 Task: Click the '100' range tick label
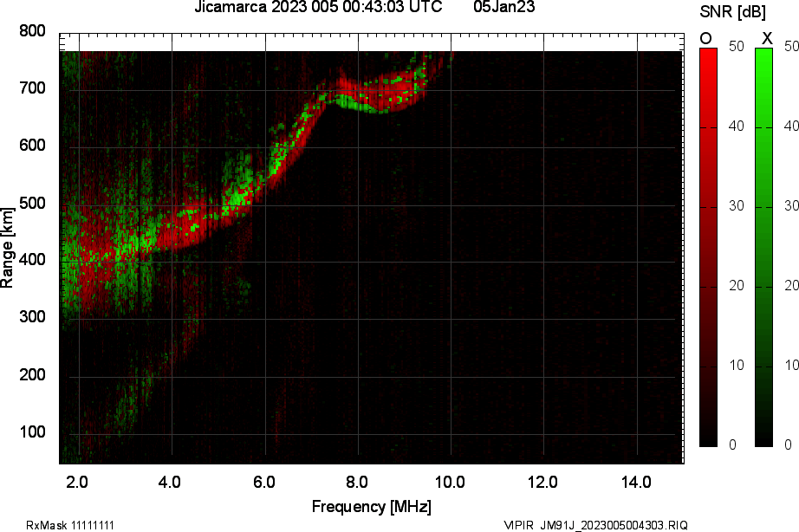(32, 431)
